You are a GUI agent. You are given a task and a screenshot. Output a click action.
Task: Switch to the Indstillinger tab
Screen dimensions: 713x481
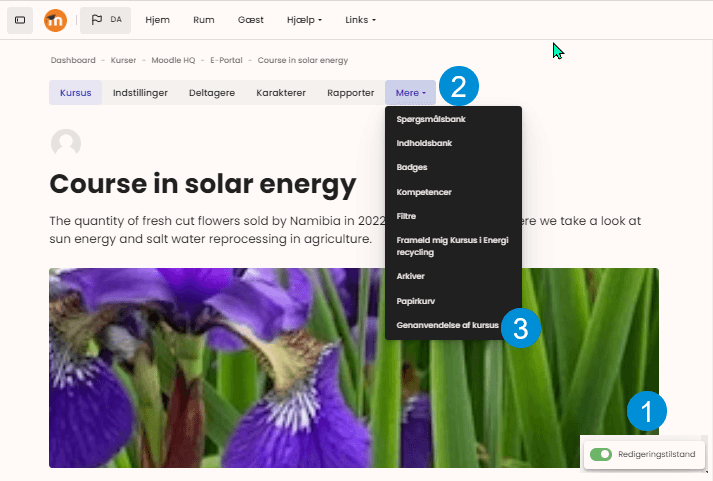coord(140,93)
